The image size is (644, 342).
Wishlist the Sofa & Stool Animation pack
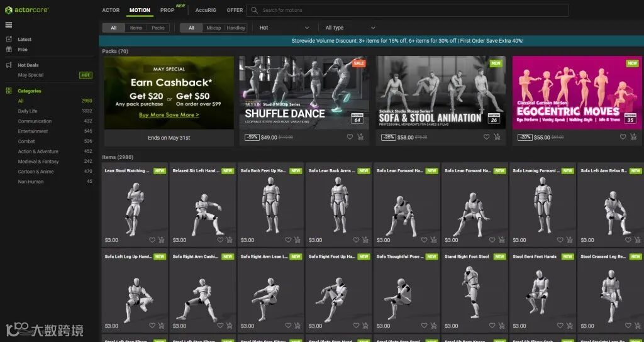[486, 137]
